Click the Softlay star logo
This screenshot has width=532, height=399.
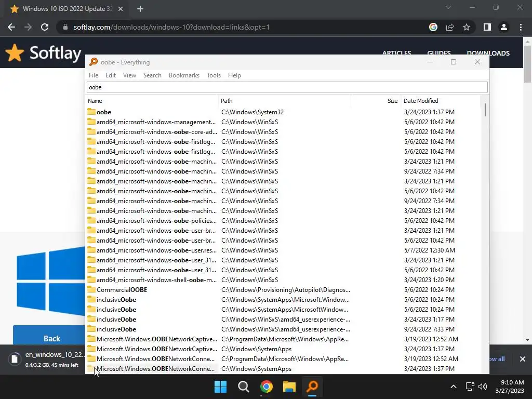15,53
